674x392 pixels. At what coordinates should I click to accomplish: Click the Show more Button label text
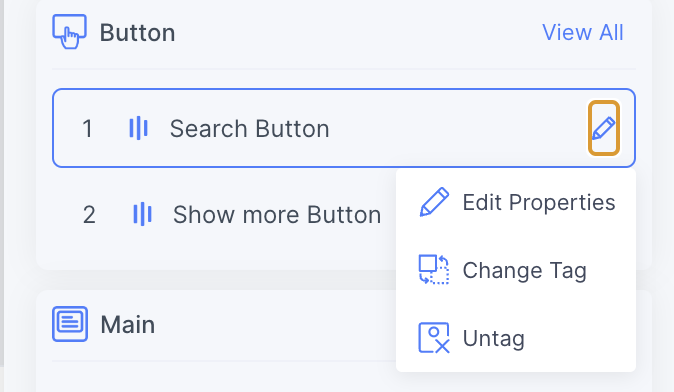pos(277,214)
